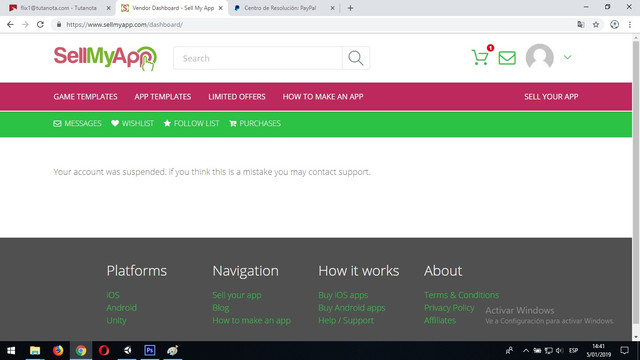Open Chrome three-dot menu
This screenshot has width=640, height=360.
[x=629, y=24]
